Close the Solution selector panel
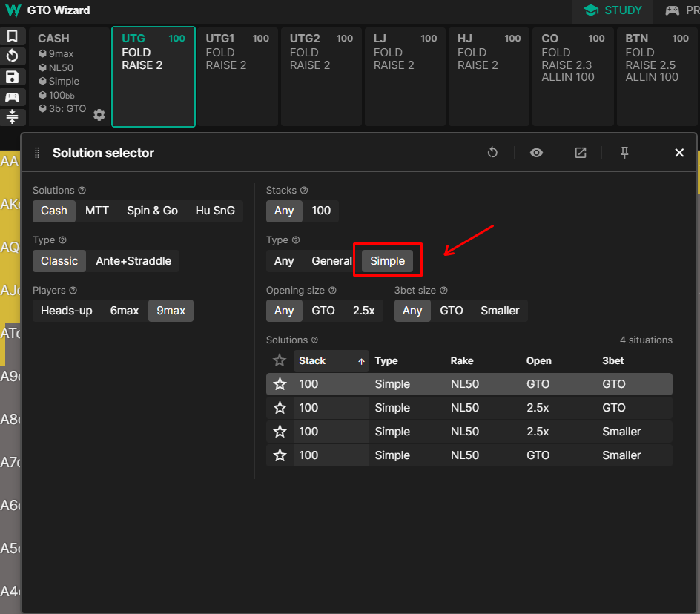 point(679,153)
